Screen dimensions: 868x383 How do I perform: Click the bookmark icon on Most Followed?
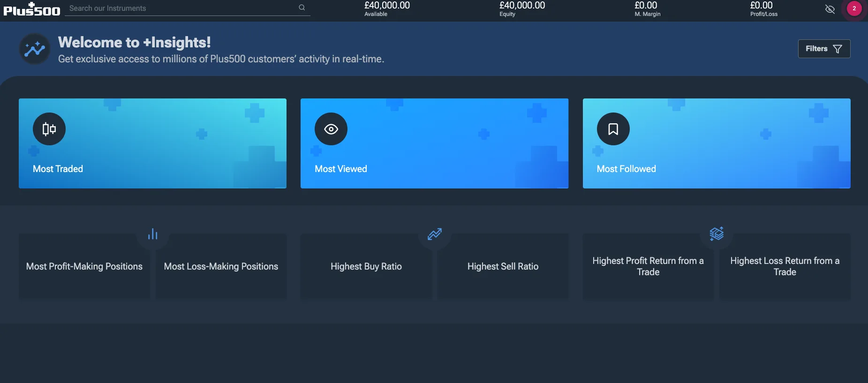point(613,129)
